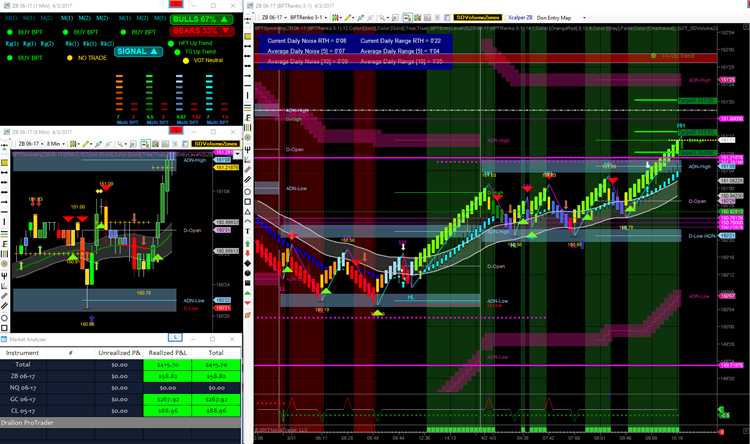This screenshot has width=750, height=444.
Task: Click the yellow NO TRADE status dot
Action: point(70,58)
